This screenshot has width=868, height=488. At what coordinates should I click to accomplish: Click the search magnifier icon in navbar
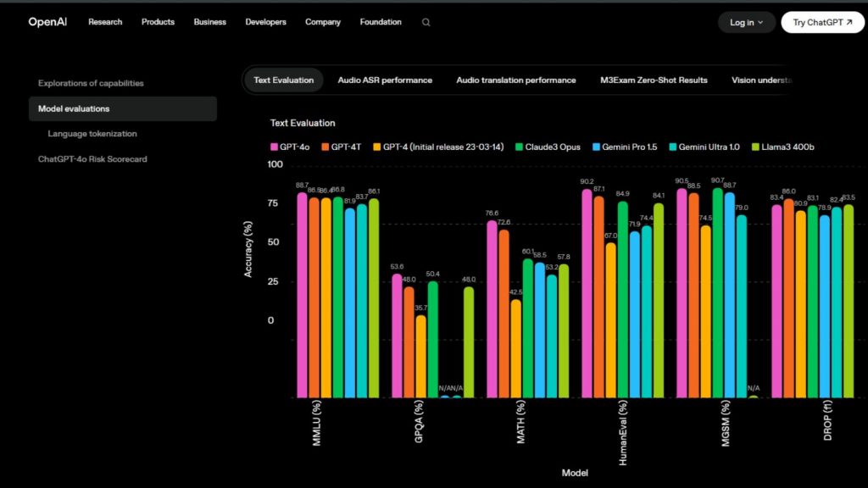(426, 22)
